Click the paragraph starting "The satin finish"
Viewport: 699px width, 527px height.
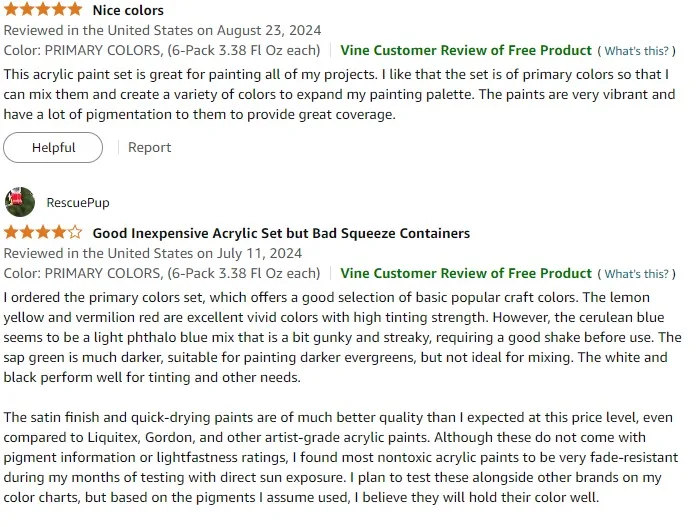tap(340, 457)
